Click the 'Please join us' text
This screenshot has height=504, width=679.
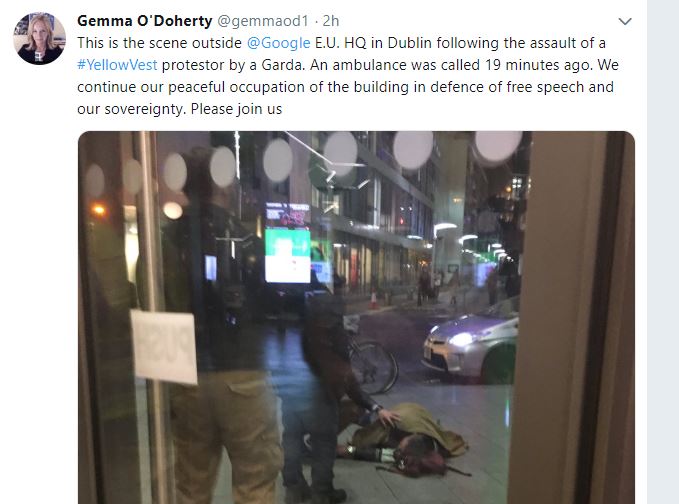[236, 109]
